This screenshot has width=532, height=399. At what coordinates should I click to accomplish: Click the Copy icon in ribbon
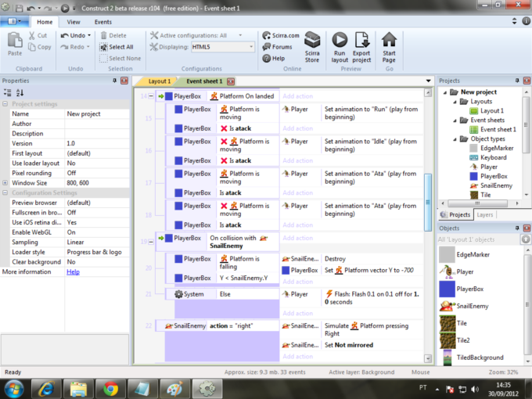point(32,47)
